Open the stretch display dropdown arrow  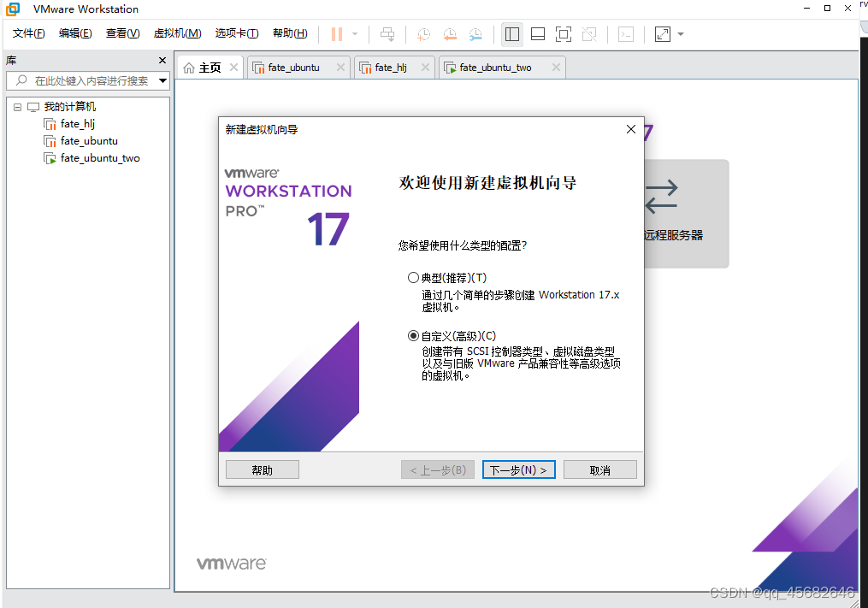coord(681,34)
